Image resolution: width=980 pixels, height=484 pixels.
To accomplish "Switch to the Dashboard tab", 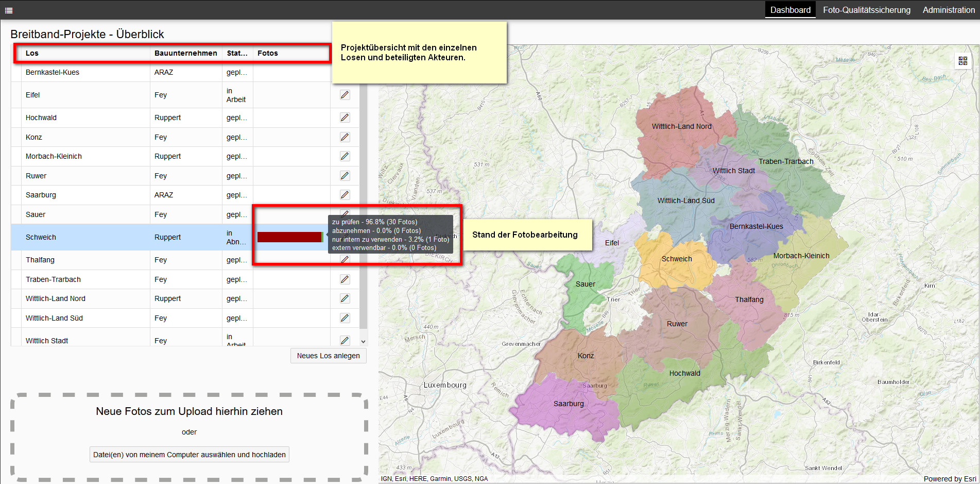I will (x=790, y=10).
